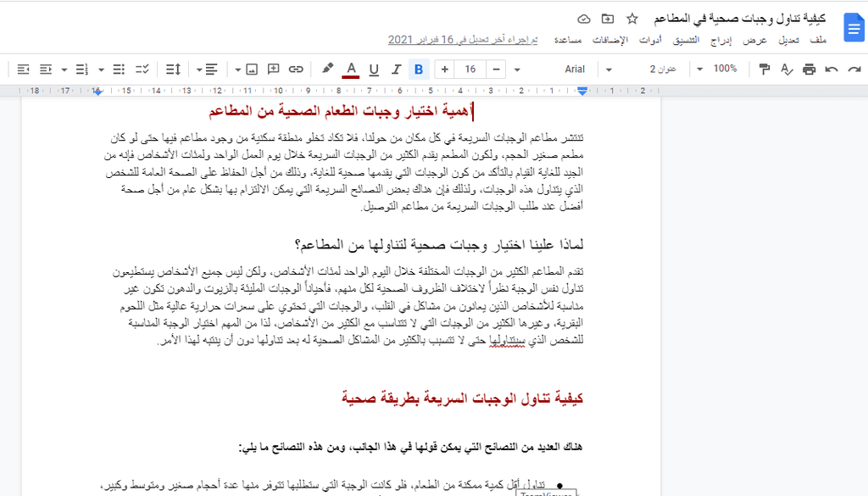This screenshot has height=496, width=868.
Task: Open the عرض menu
Action: click(x=754, y=40)
